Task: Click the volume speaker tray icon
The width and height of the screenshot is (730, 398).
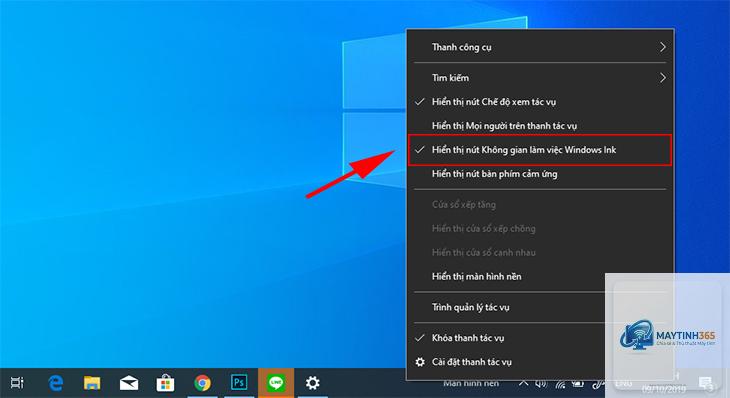Action: [541, 384]
